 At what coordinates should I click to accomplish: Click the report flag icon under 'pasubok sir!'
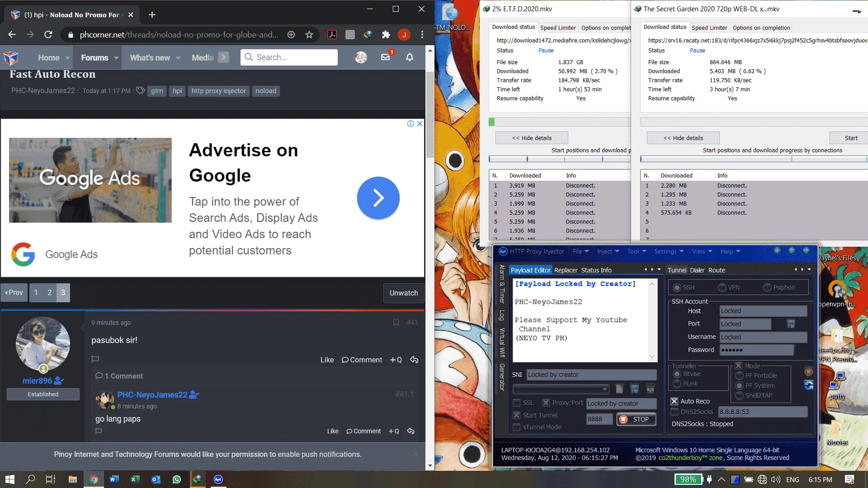pos(95,359)
